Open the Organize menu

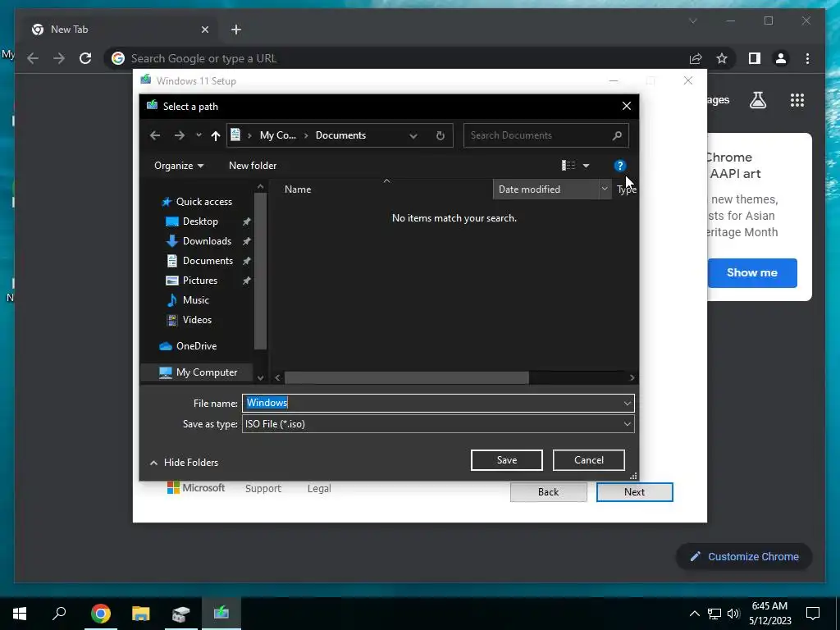179,166
